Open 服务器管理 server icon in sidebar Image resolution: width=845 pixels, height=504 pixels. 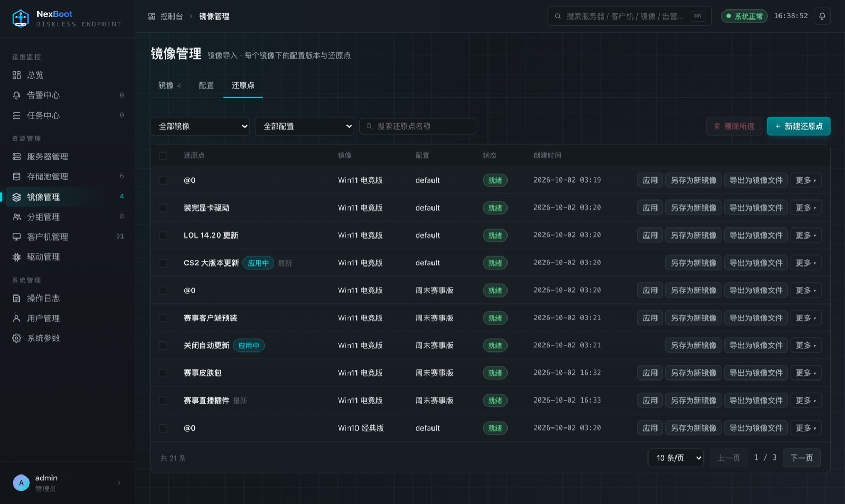pyautogui.click(x=16, y=157)
